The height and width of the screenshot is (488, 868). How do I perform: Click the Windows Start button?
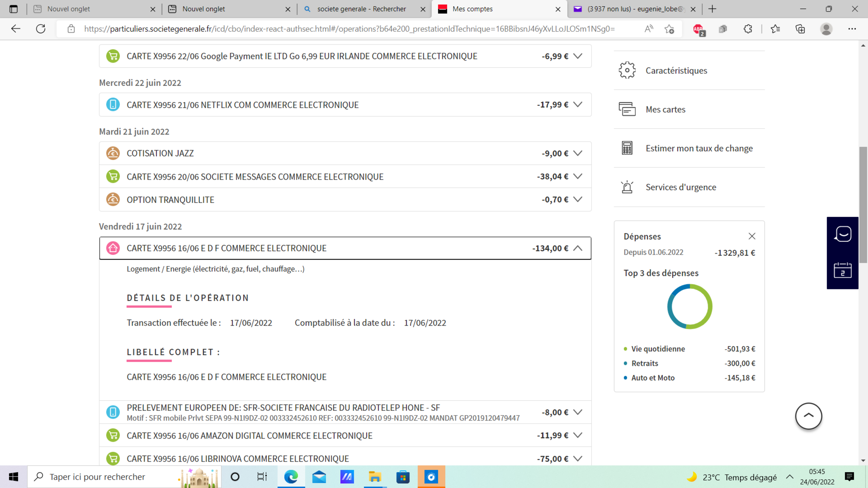[13, 477]
